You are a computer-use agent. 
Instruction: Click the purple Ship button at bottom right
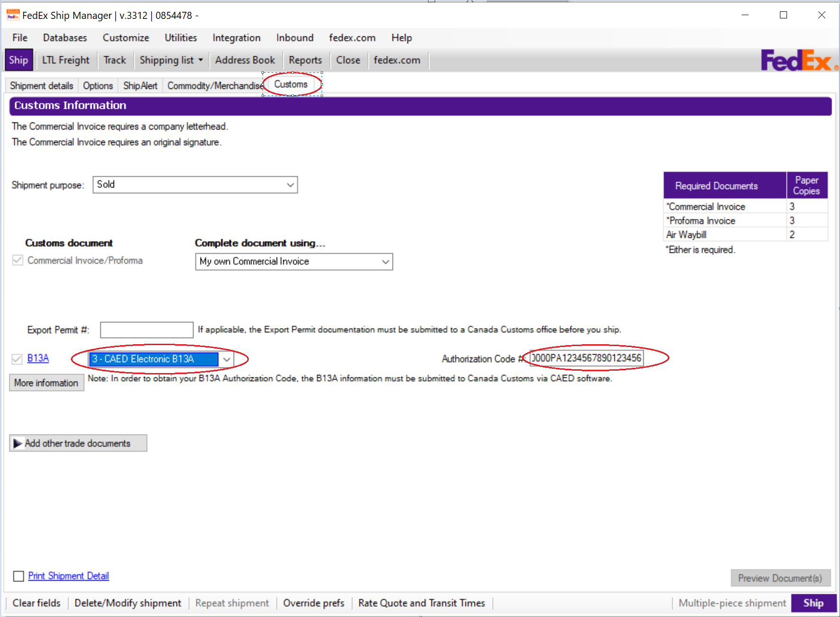pyautogui.click(x=814, y=603)
